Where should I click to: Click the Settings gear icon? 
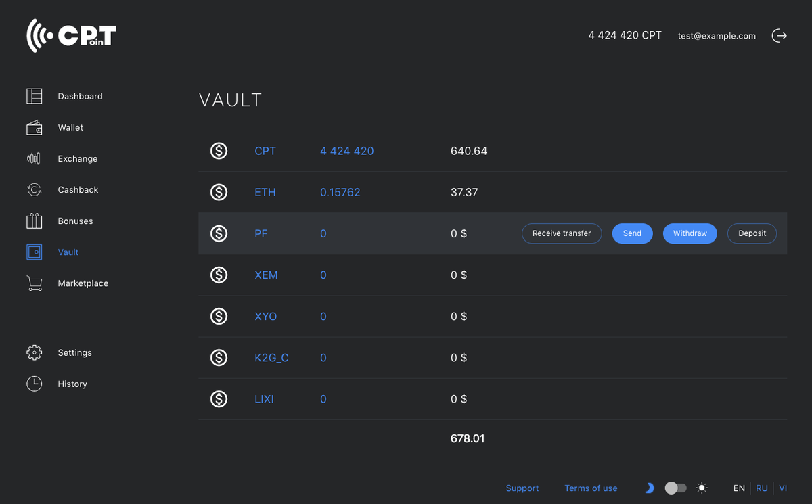click(x=35, y=352)
